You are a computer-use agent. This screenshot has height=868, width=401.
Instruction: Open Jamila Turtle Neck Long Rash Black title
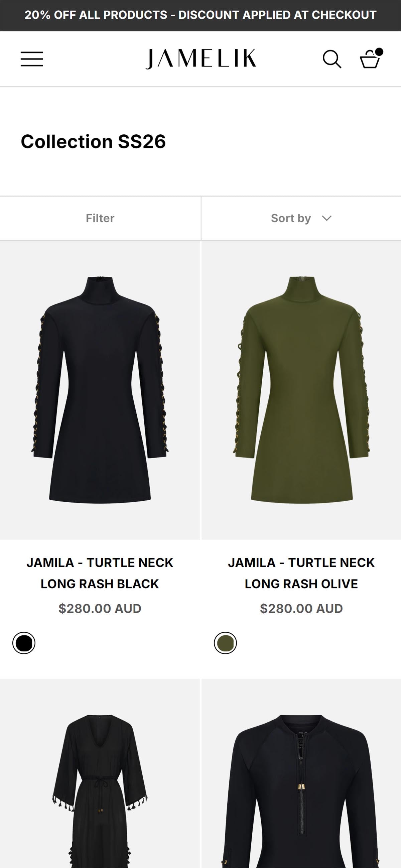point(100,573)
